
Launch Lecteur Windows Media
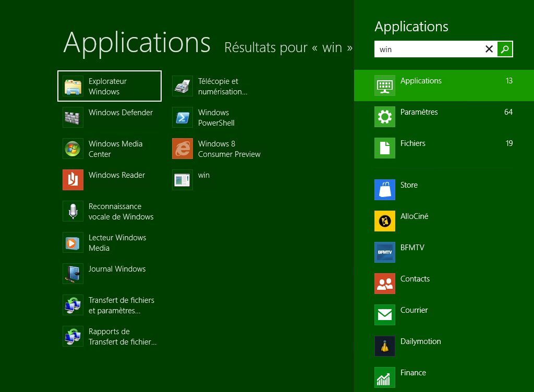click(x=110, y=242)
